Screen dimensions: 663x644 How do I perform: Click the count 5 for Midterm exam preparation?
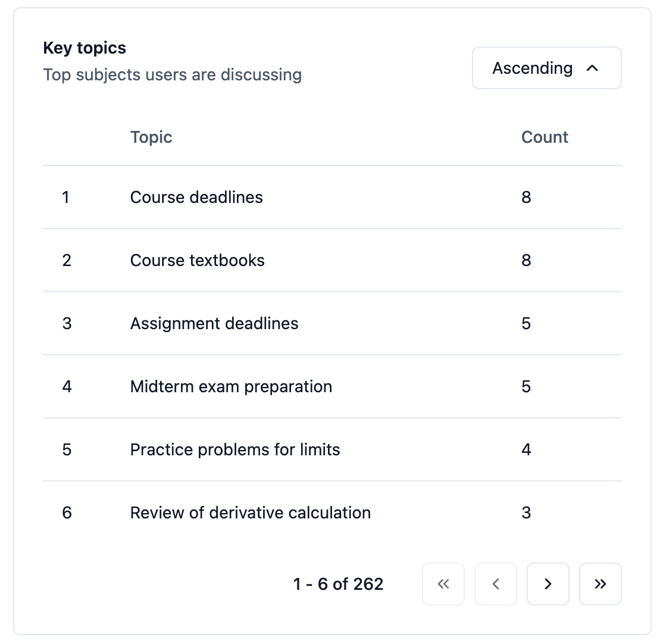(526, 386)
